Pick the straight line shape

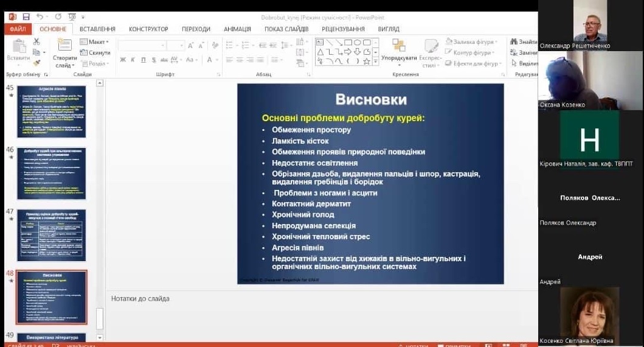click(329, 43)
